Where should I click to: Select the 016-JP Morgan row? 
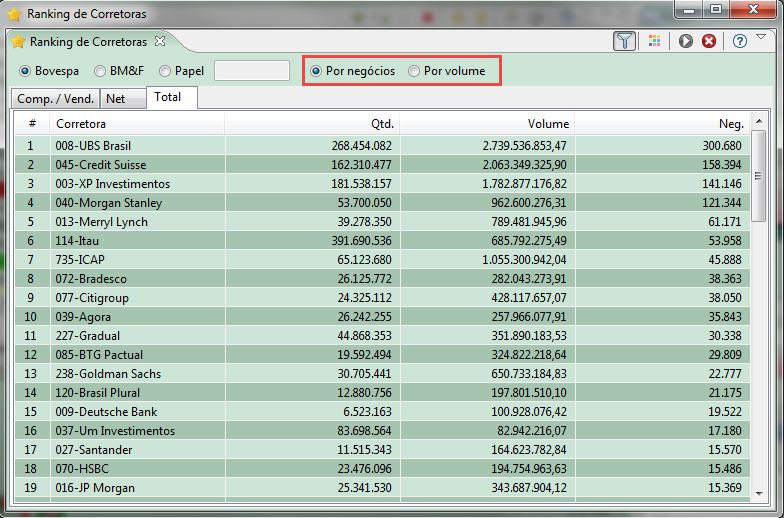[x=382, y=488]
